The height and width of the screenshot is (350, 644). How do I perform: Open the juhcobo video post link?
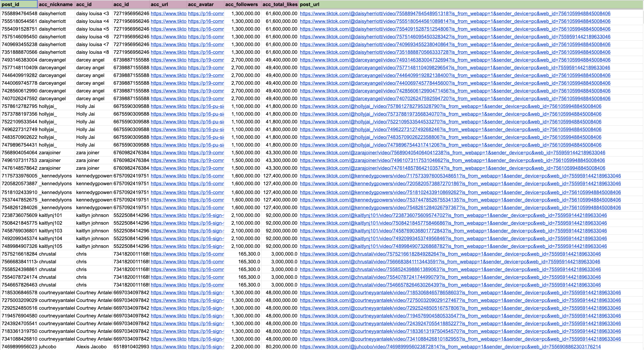[x=450, y=347]
